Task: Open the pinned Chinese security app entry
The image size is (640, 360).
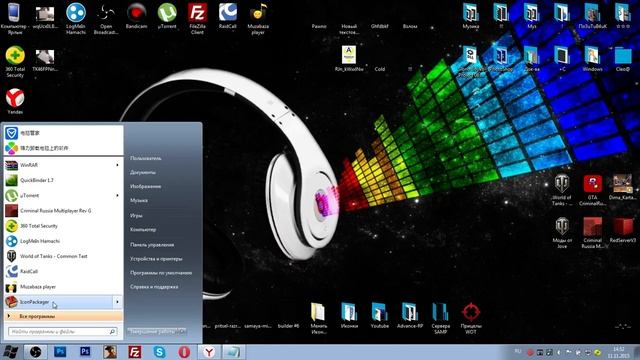Action: coord(63,133)
